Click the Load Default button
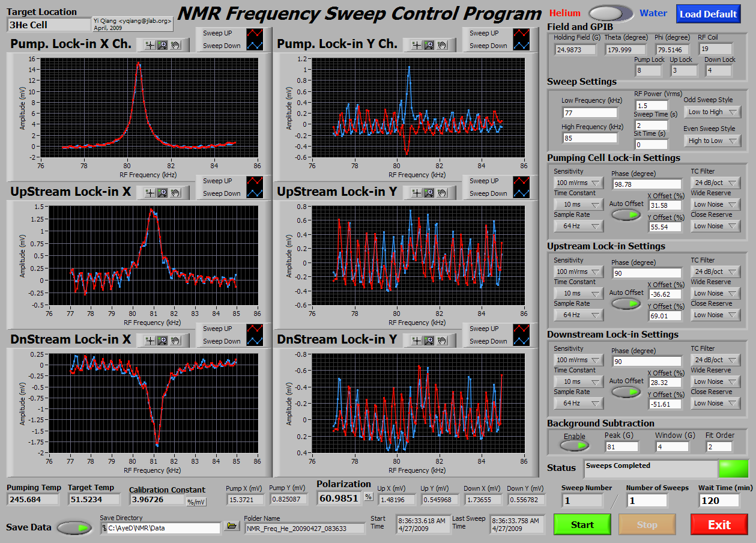The image size is (756, 543). tap(709, 14)
